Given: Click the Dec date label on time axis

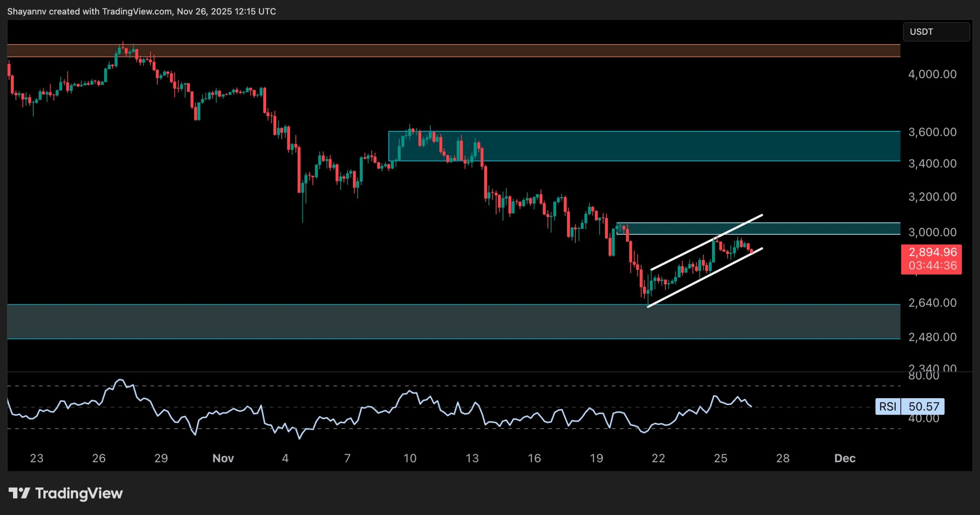Looking at the screenshot, I should tap(844, 458).
